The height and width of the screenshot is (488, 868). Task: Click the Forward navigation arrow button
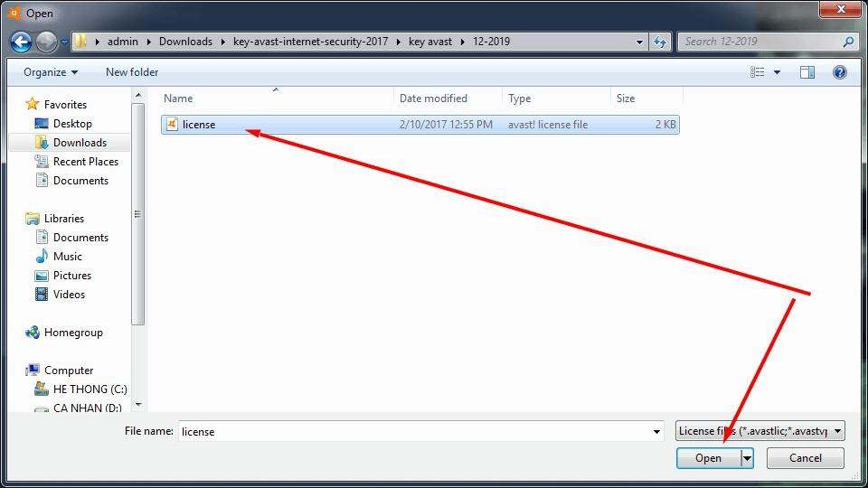pyautogui.click(x=46, y=42)
